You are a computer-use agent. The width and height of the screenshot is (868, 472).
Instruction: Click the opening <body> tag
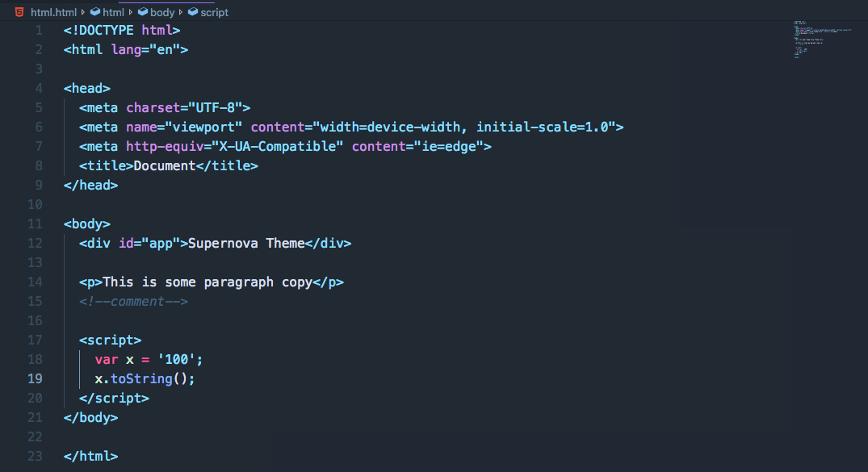(x=87, y=224)
